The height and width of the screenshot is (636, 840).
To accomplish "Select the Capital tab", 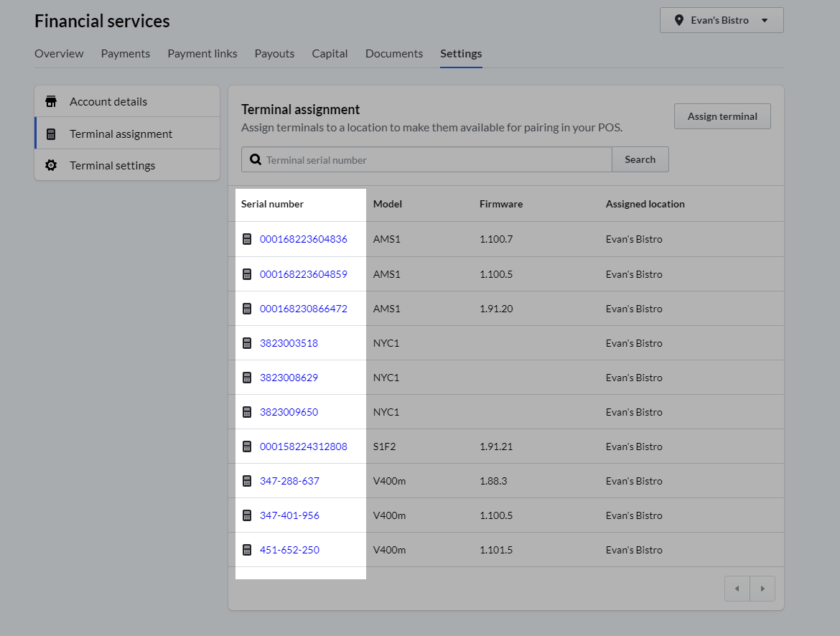I will 330,53.
